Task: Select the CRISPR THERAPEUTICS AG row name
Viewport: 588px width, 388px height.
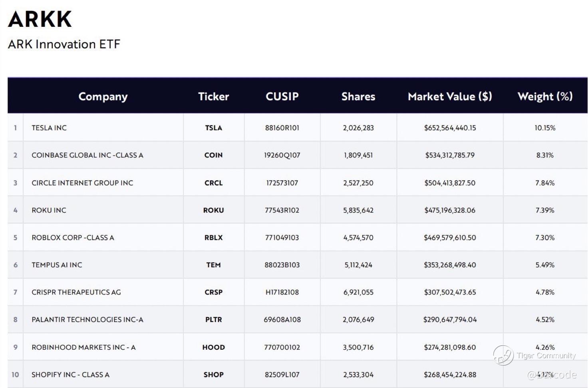Action: tap(76, 292)
